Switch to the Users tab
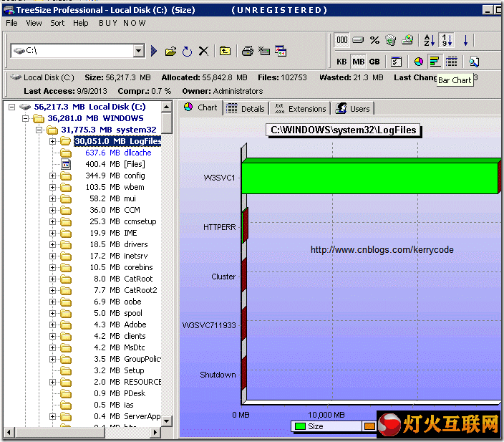The width and height of the screenshot is (504, 442). click(353, 109)
